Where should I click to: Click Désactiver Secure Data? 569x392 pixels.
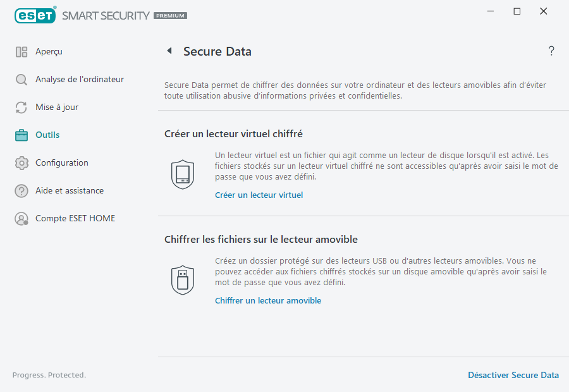point(513,375)
